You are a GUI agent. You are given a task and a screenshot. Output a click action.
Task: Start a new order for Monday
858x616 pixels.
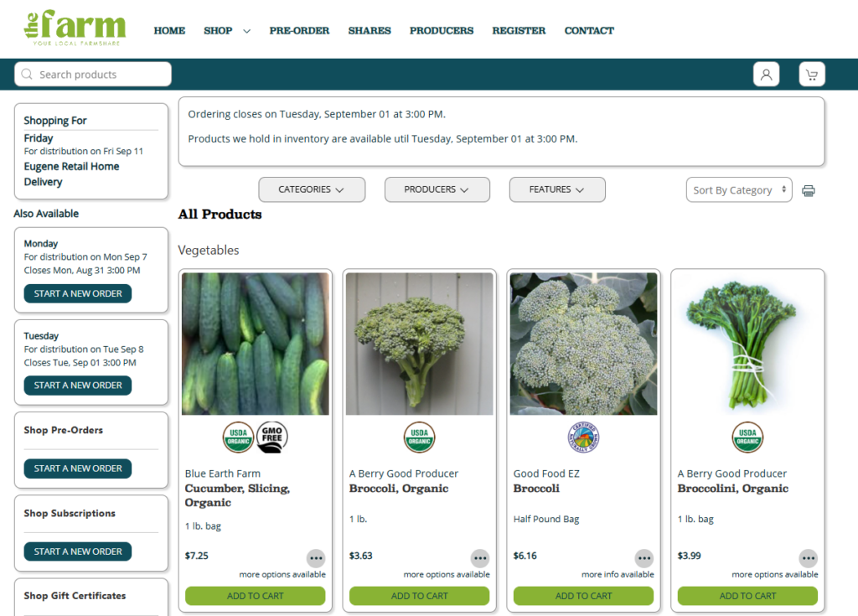pyautogui.click(x=78, y=293)
